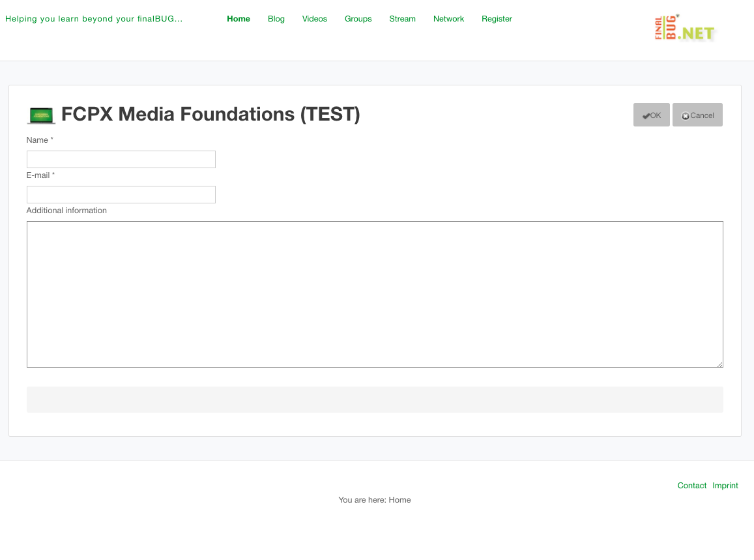Open the Stream page
This screenshot has height=560, width=754.
(402, 19)
